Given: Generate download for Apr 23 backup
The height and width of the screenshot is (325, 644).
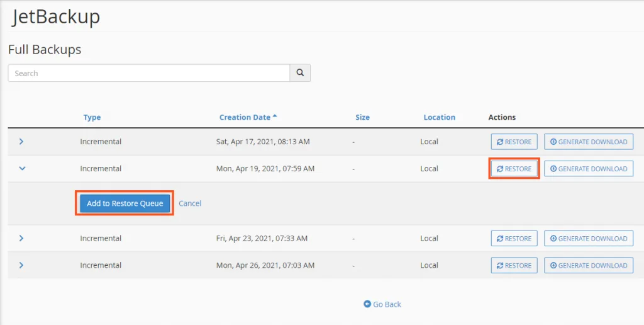Looking at the screenshot, I should point(588,239).
